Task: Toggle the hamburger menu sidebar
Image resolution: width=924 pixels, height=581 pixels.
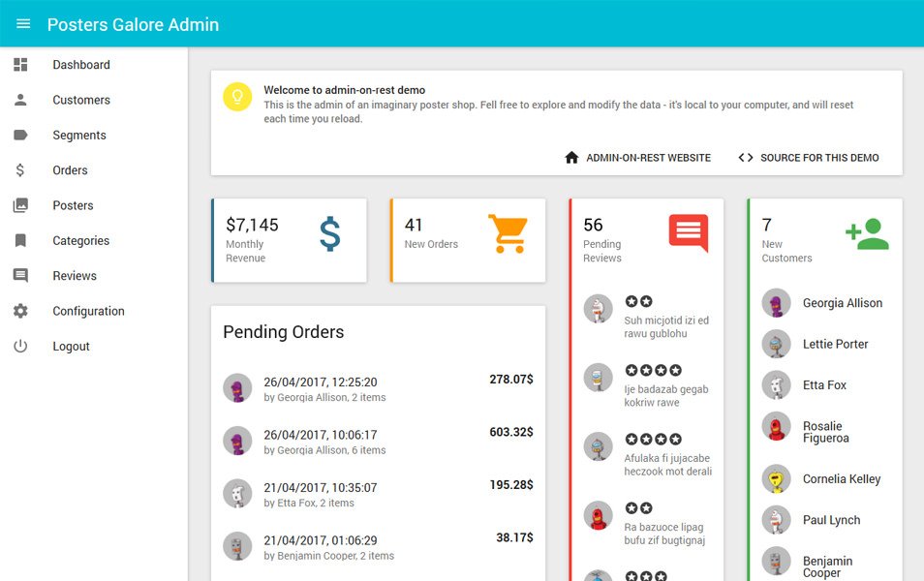Action: coord(23,24)
